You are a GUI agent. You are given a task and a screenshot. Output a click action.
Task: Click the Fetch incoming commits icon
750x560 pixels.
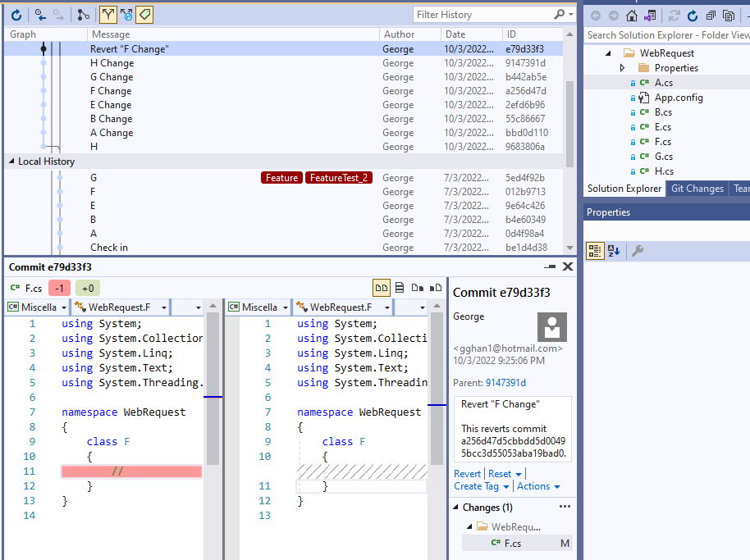40,15
